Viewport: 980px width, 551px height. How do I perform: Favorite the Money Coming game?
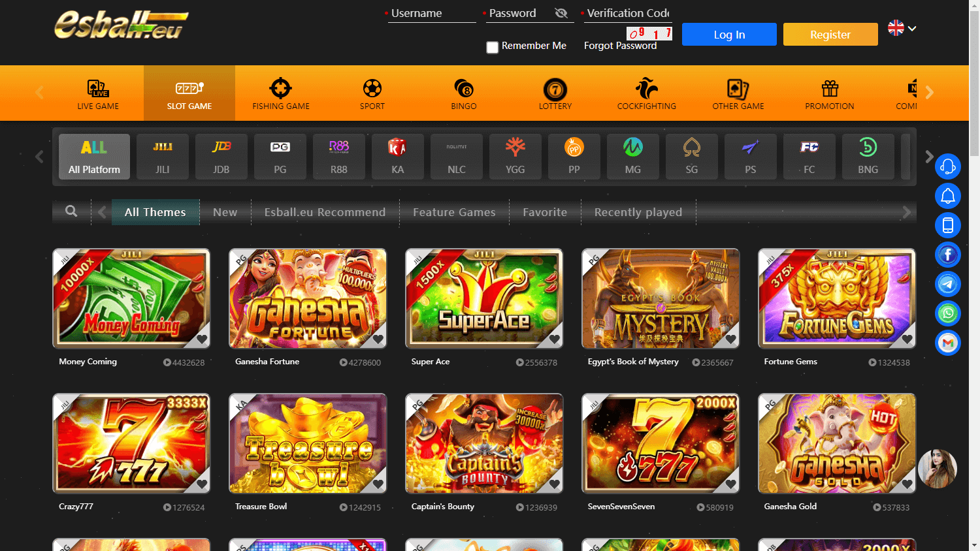pos(202,339)
